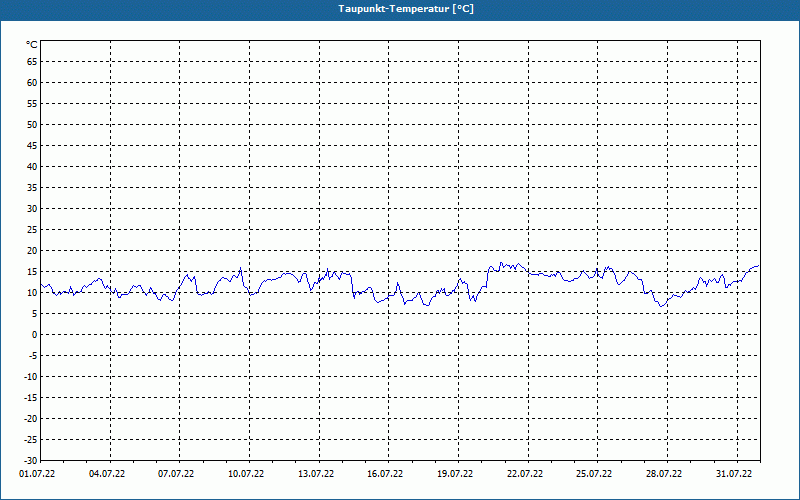Click the 04.07.22 date label

pyautogui.click(x=107, y=474)
